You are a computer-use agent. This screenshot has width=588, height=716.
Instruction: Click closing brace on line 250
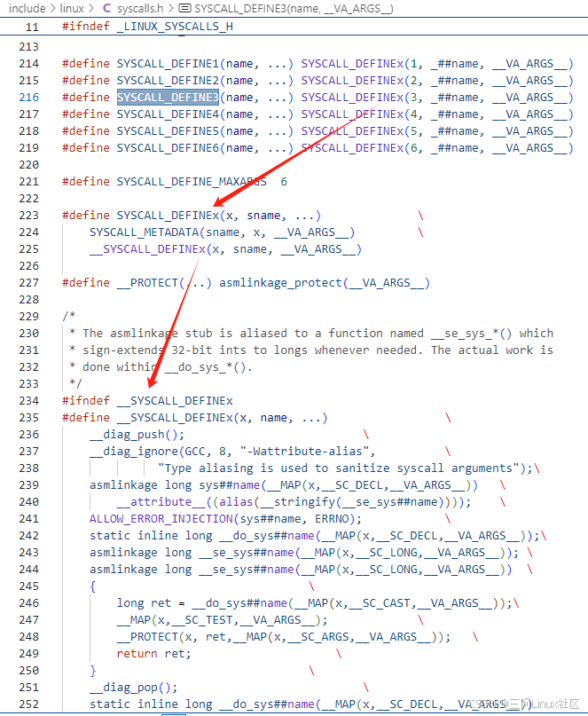(x=92, y=671)
